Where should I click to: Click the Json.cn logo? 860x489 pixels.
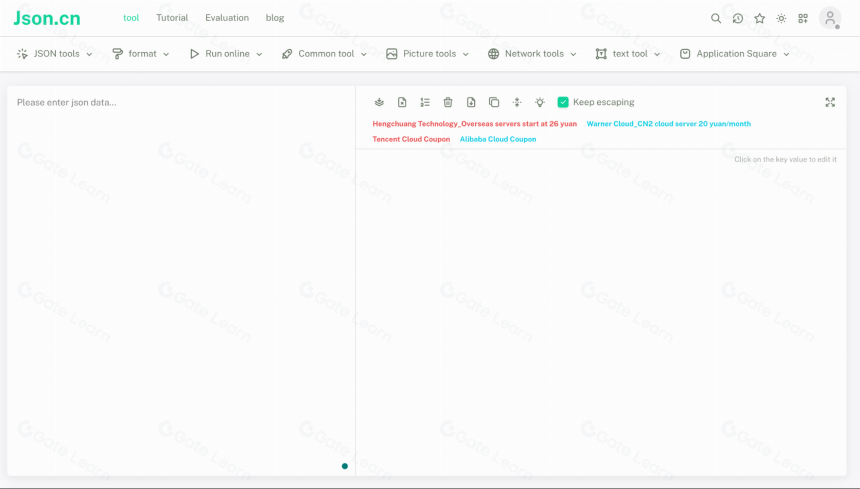click(x=47, y=18)
